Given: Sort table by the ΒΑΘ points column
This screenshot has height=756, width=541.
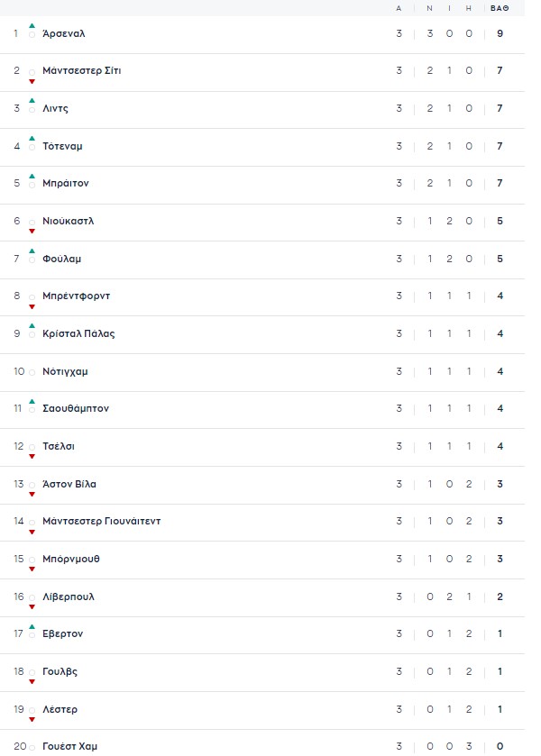Looking at the screenshot, I should tap(499, 8).
